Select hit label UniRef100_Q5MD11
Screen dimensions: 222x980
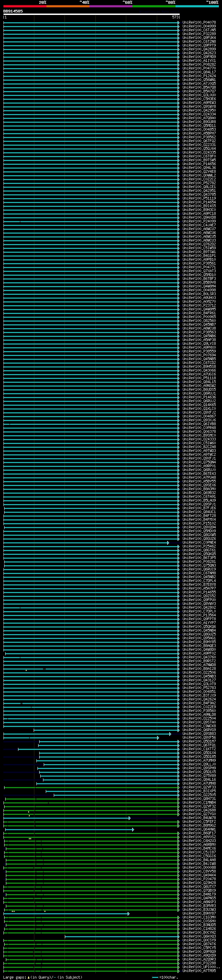click(x=199, y=125)
